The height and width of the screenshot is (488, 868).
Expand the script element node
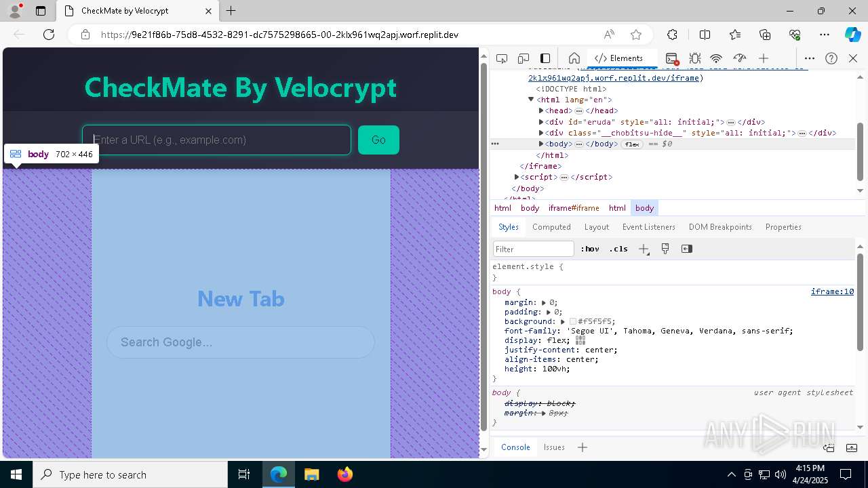coord(517,177)
